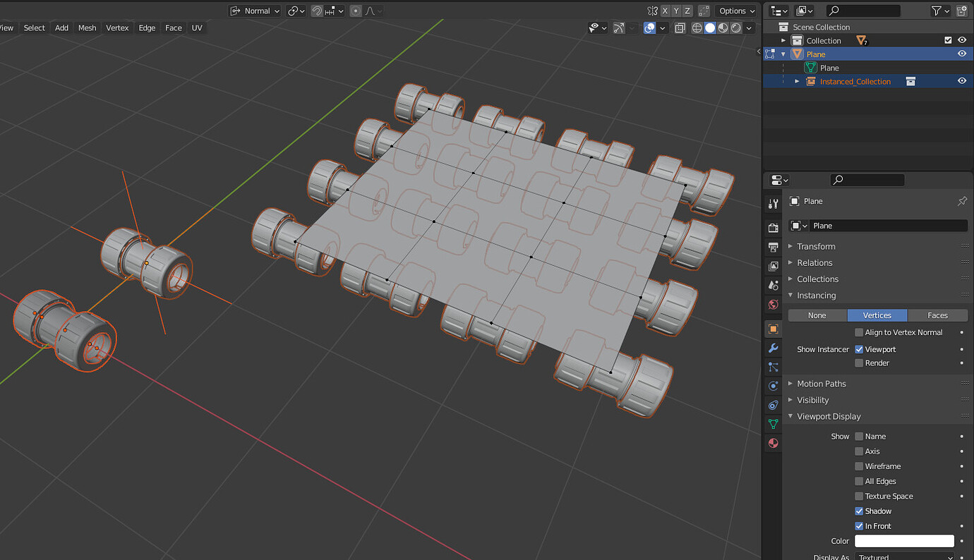974x560 pixels.
Task: Enable wireframe viewport shading mode
Action: pyautogui.click(x=697, y=28)
